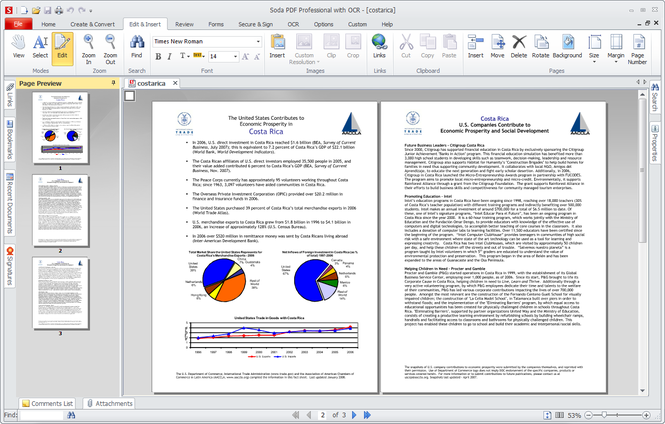Click the new document icon in quick access
Viewport: 665px width, 424px height.
24,10
